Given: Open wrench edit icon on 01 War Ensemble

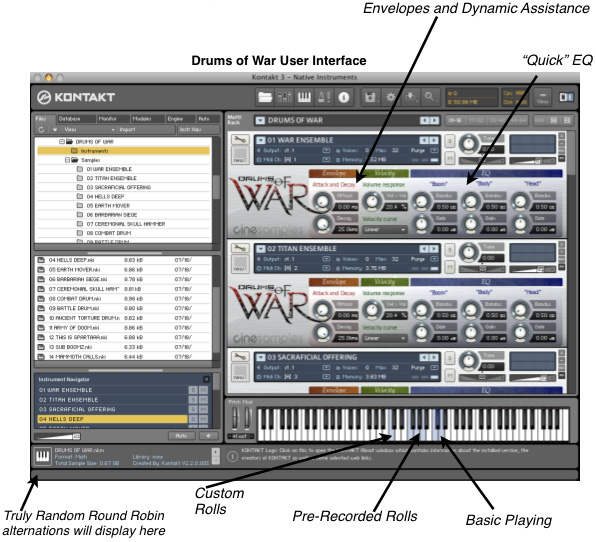Looking at the screenshot, I should pyautogui.click(x=240, y=140).
